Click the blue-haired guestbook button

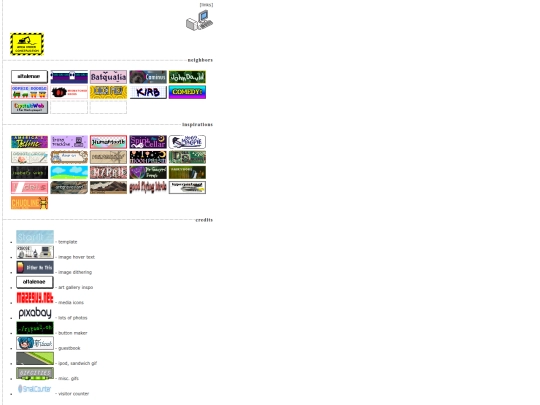click(x=35, y=343)
